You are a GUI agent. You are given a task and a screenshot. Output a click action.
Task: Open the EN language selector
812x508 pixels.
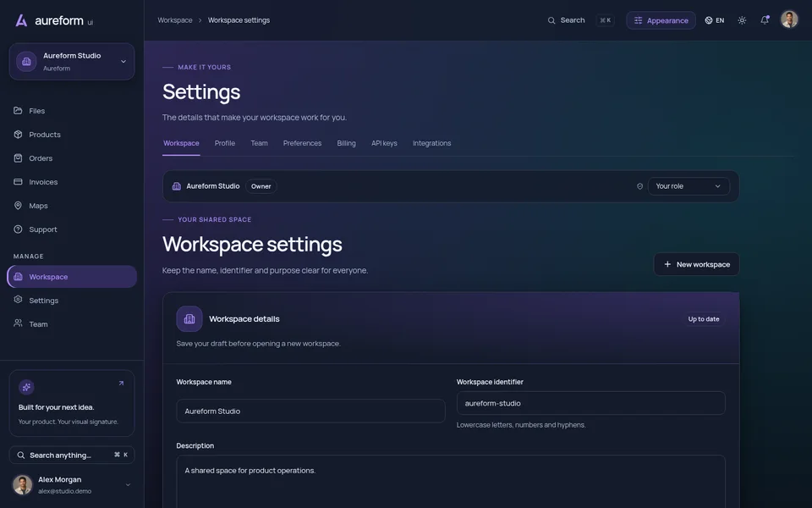point(715,20)
